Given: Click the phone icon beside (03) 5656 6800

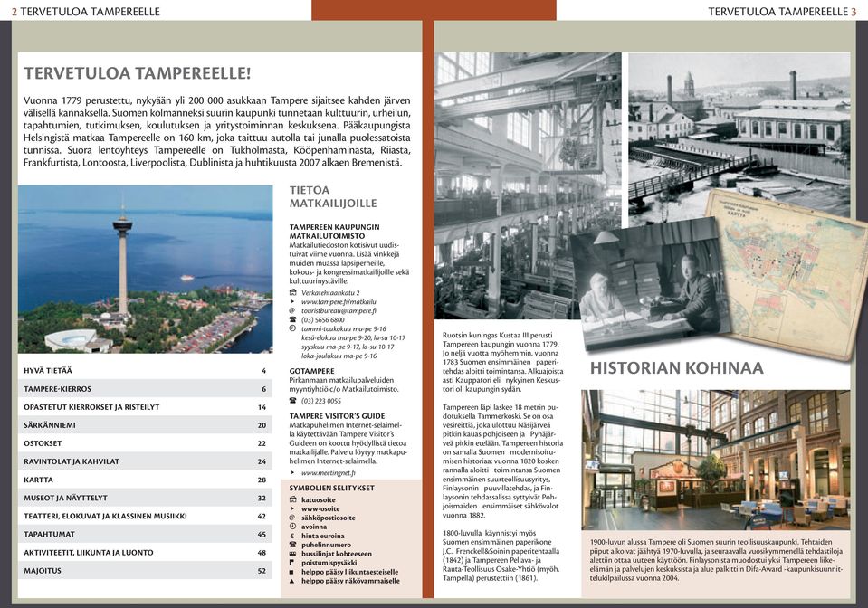Looking at the screenshot, I should tap(293, 319).
